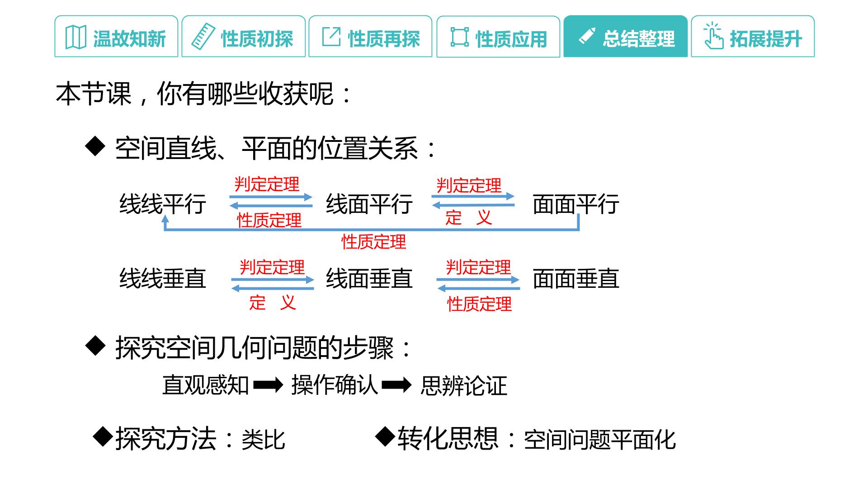Click the black arrow after 操作确认

click(396, 385)
